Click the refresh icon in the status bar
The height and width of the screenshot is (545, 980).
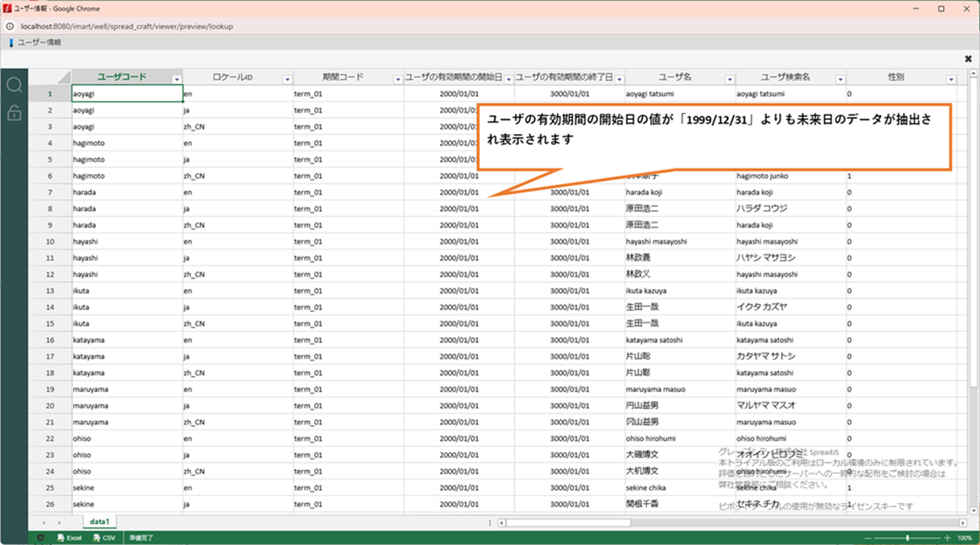pos(40,538)
